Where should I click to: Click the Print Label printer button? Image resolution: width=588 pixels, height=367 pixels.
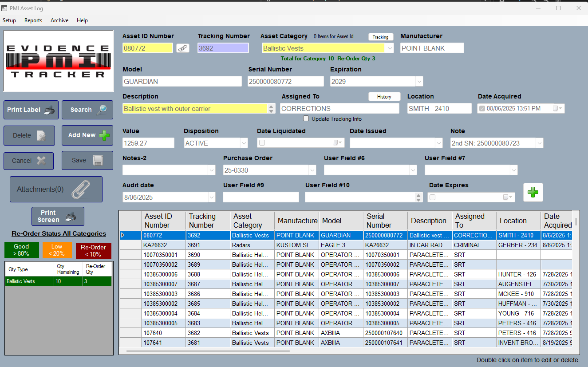(x=31, y=110)
